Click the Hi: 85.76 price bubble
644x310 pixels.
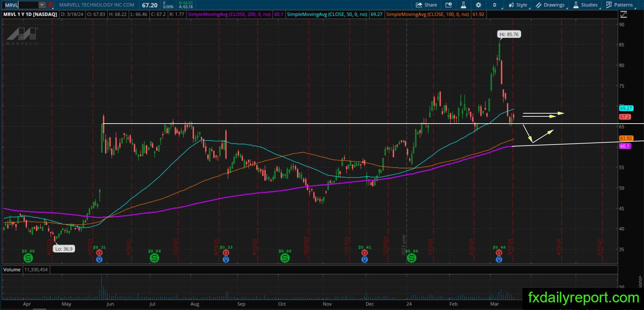coord(509,34)
